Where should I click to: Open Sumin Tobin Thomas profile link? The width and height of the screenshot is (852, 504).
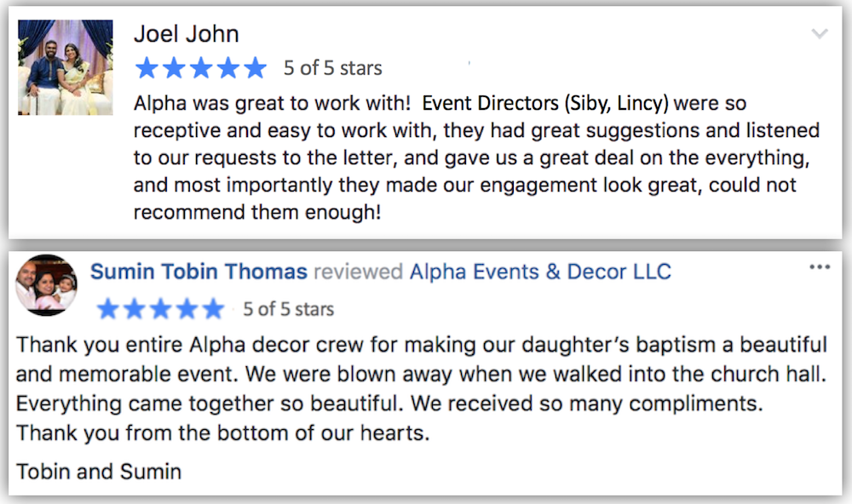[199, 271]
